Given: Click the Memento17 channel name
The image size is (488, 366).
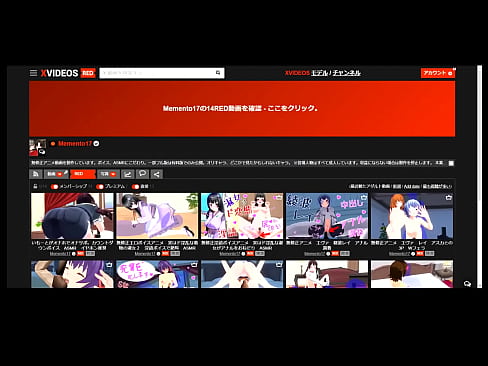Looking at the screenshot, I should coord(75,144).
